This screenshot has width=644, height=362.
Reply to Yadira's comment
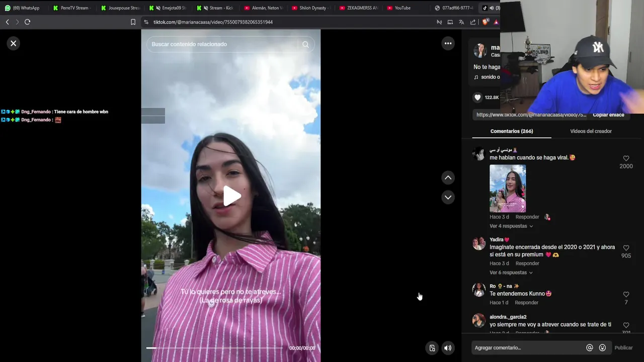pyautogui.click(x=527, y=263)
